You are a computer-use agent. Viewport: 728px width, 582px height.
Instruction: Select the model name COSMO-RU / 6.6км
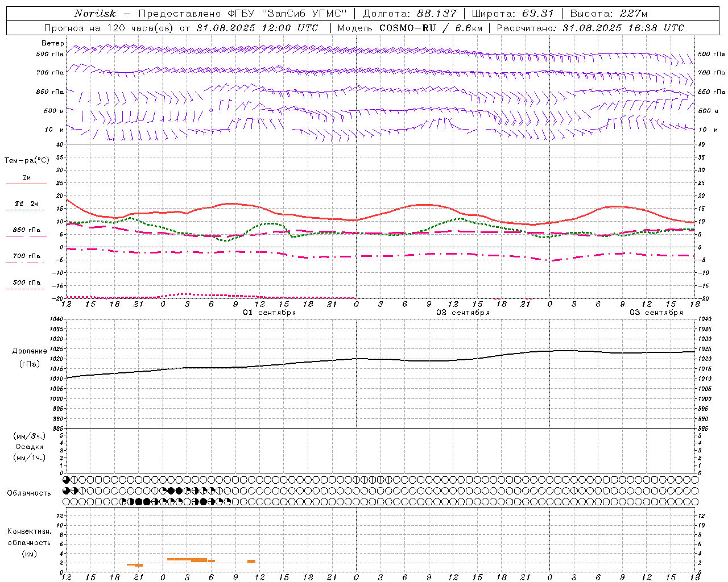(431, 28)
